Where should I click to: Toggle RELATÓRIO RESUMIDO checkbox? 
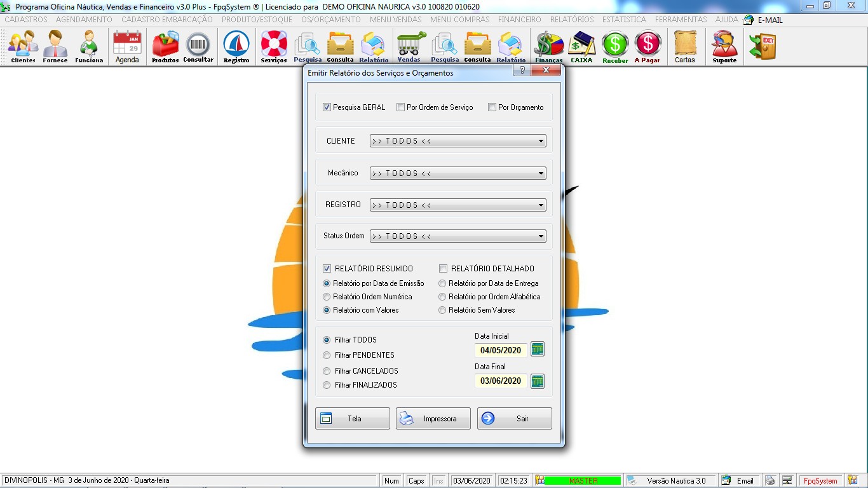[327, 269]
